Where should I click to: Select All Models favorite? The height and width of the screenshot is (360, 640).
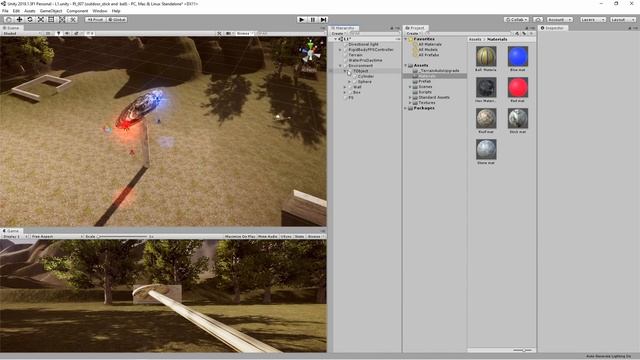tap(427, 49)
